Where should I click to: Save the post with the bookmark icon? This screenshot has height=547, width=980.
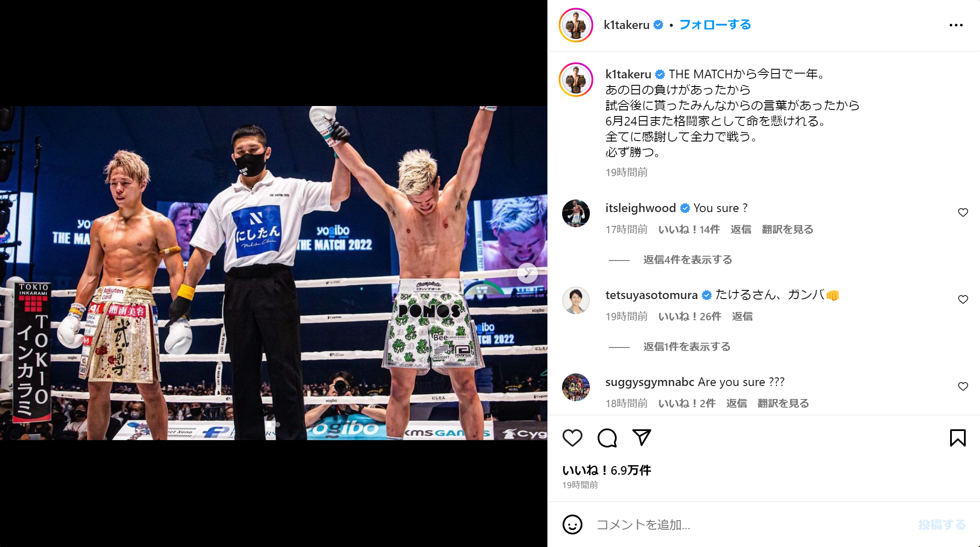tap(957, 438)
